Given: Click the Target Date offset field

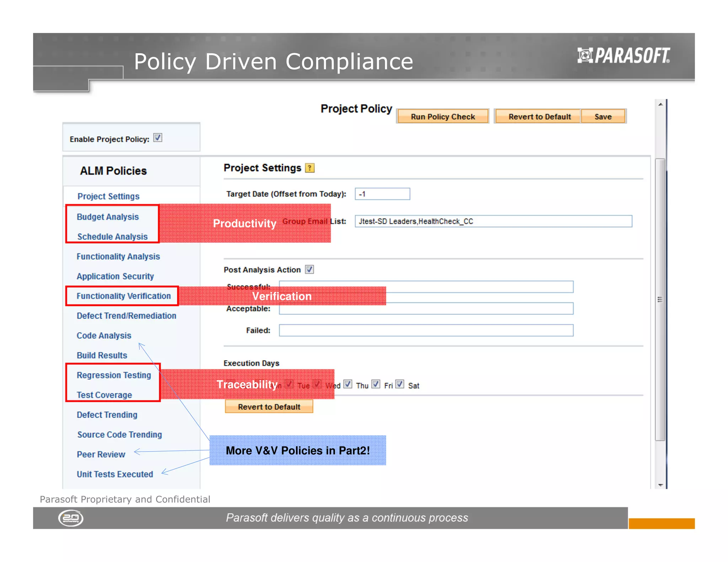Looking at the screenshot, I should pos(382,194).
